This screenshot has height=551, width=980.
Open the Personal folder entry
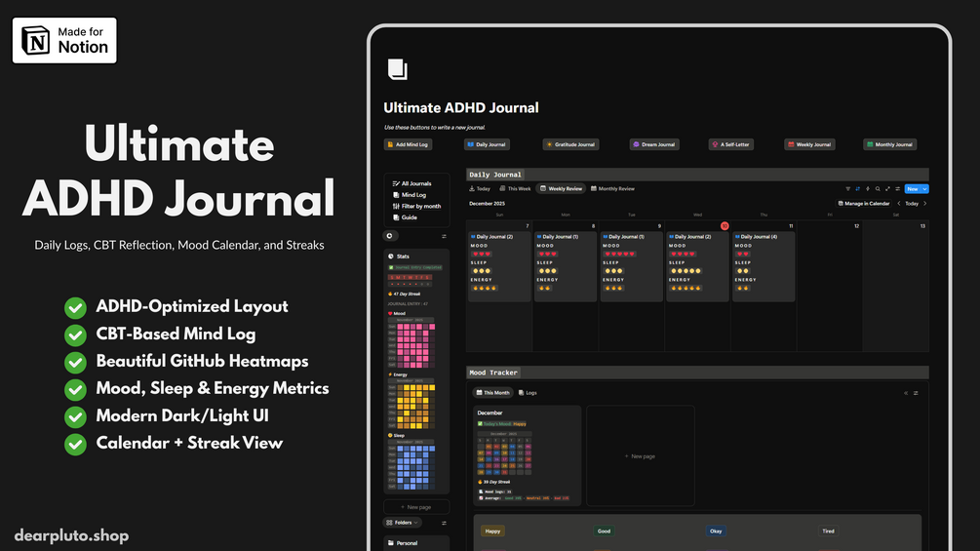point(416,543)
